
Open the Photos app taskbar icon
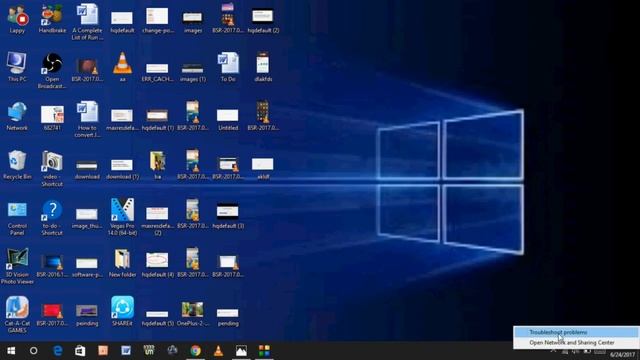[x=241, y=351]
